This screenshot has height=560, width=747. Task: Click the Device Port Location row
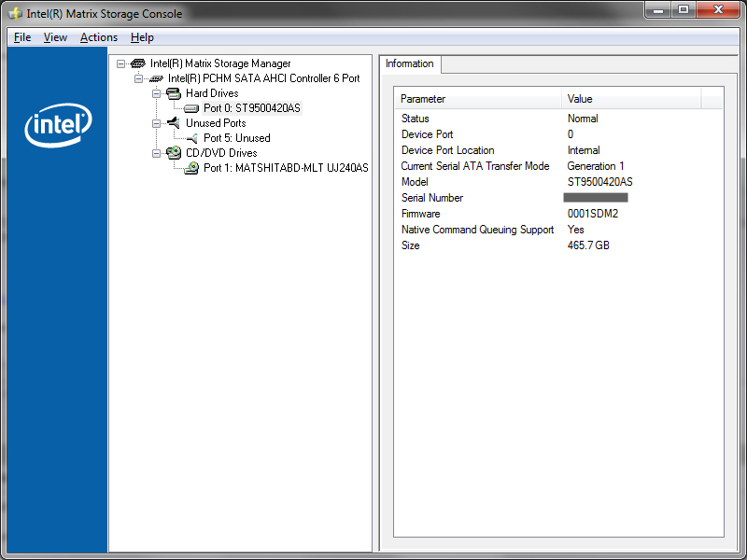tap(558, 150)
